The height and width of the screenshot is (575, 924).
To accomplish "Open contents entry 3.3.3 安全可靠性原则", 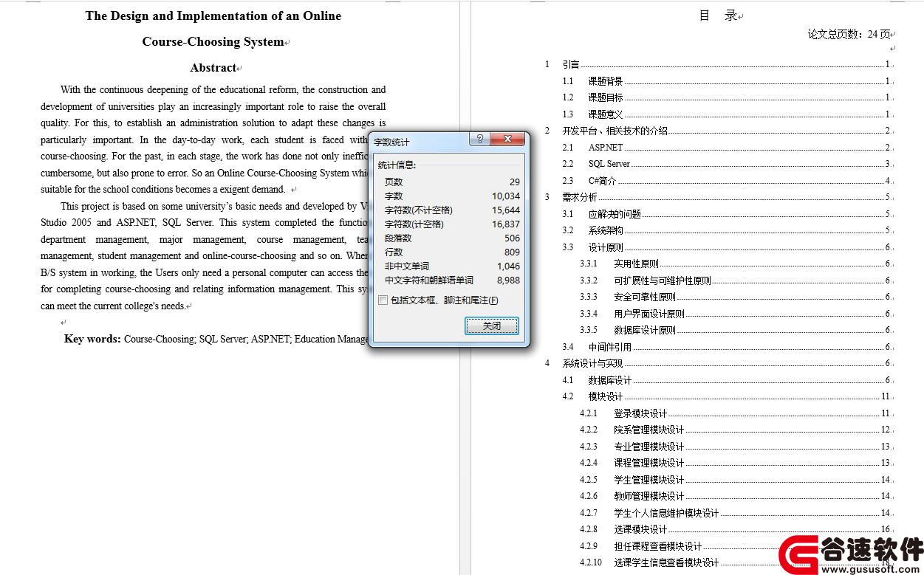I will click(736, 297).
